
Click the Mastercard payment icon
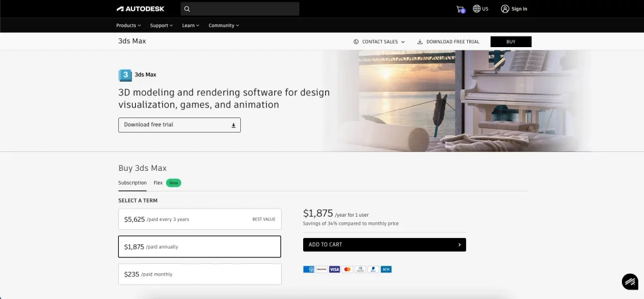[347, 269]
